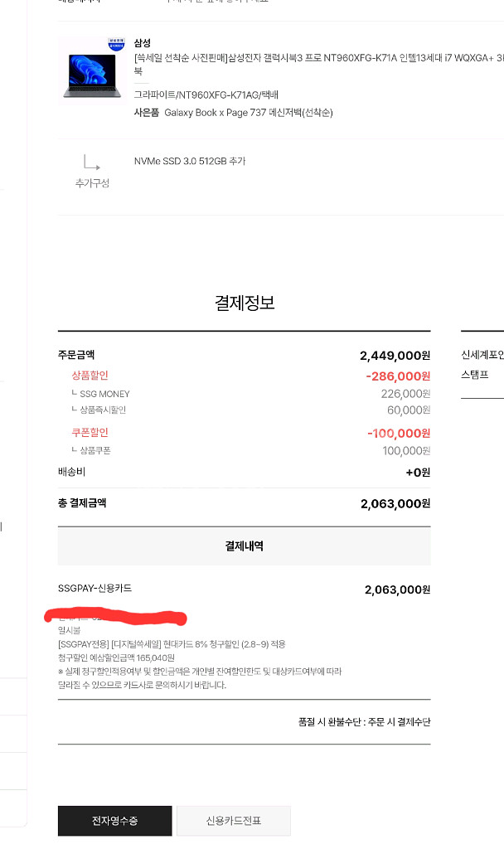504x849 pixels.
Task: Click the 결제정보 section heading
Action: pos(245,302)
